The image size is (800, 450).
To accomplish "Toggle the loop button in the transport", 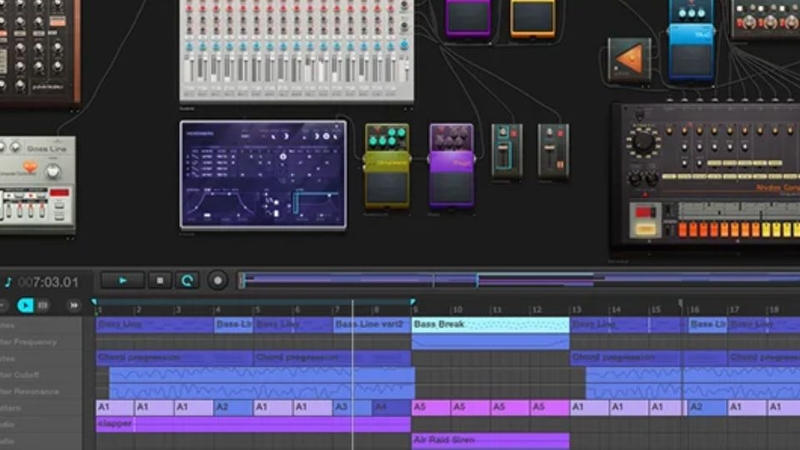I will tap(187, 281).
